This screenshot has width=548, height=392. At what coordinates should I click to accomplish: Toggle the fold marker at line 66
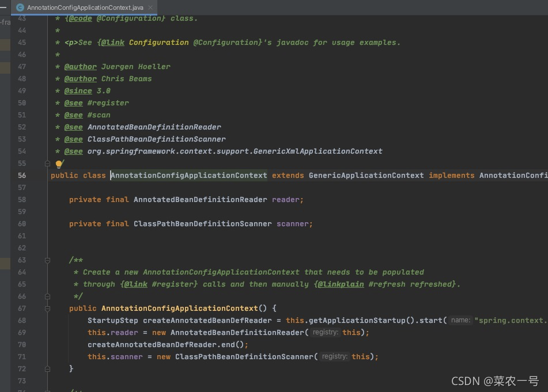47,296
